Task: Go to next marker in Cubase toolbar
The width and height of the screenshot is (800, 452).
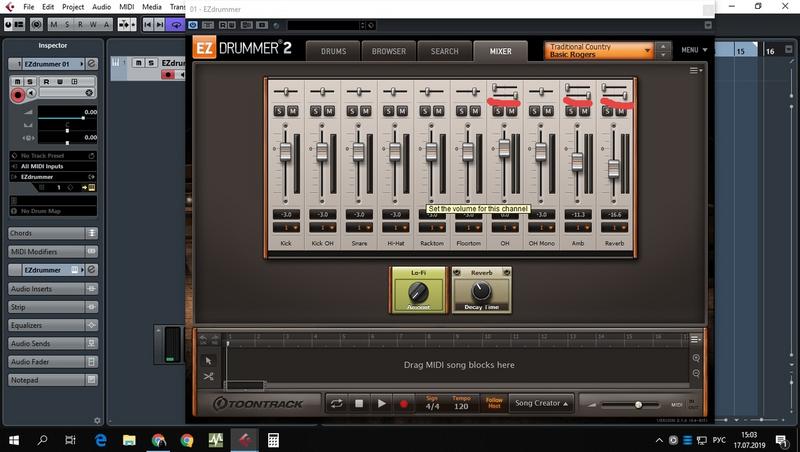Action: [x=160, y=24]
